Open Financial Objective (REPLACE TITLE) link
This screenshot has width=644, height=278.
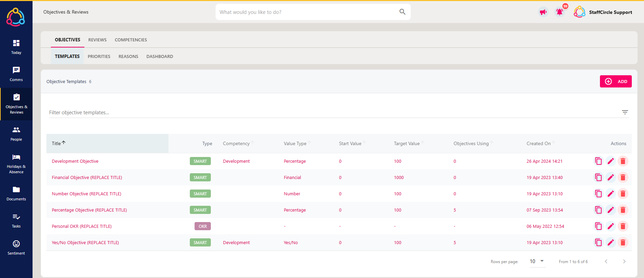pyautogui.click(x=87, y=177)
